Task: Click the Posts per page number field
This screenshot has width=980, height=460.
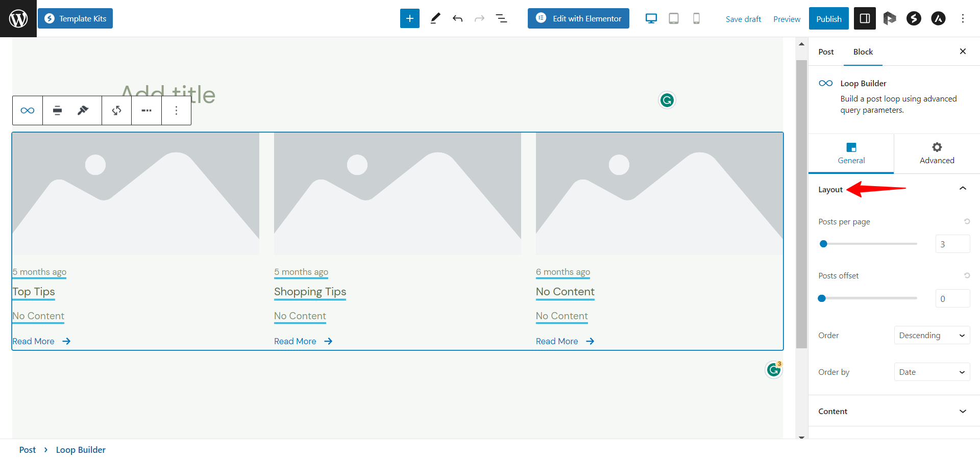Action: [952, 244]
